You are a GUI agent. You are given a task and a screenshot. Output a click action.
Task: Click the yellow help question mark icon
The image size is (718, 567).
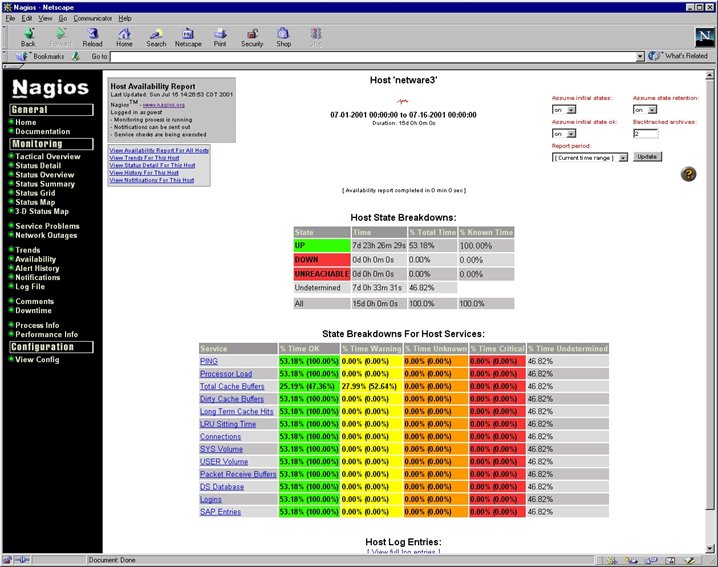(688, 174)
